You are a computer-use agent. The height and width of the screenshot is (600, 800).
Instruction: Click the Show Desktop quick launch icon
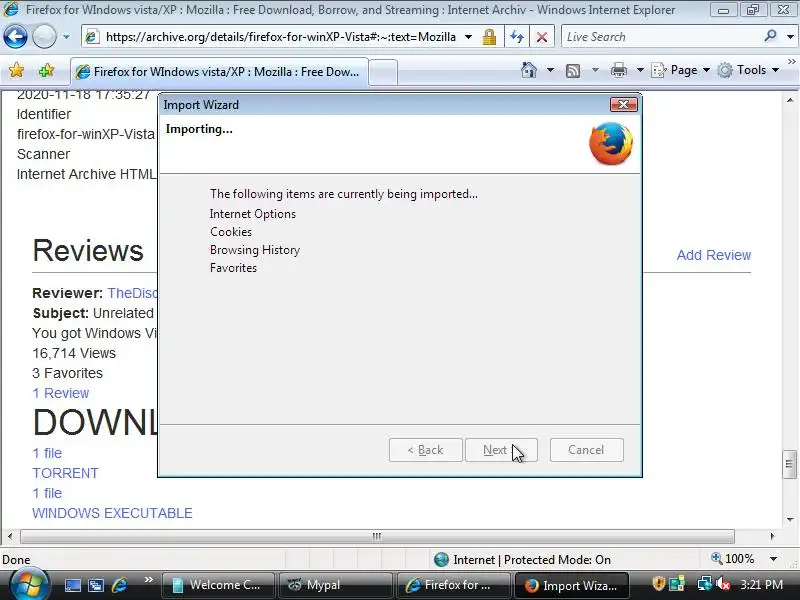click(72, 585)
